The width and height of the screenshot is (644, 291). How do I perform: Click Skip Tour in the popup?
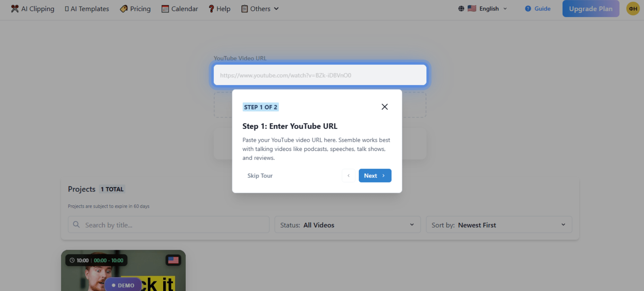260,176
